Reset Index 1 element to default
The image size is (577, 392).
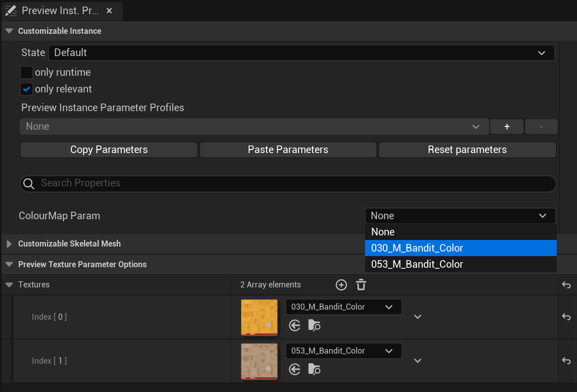coord(566,361)
